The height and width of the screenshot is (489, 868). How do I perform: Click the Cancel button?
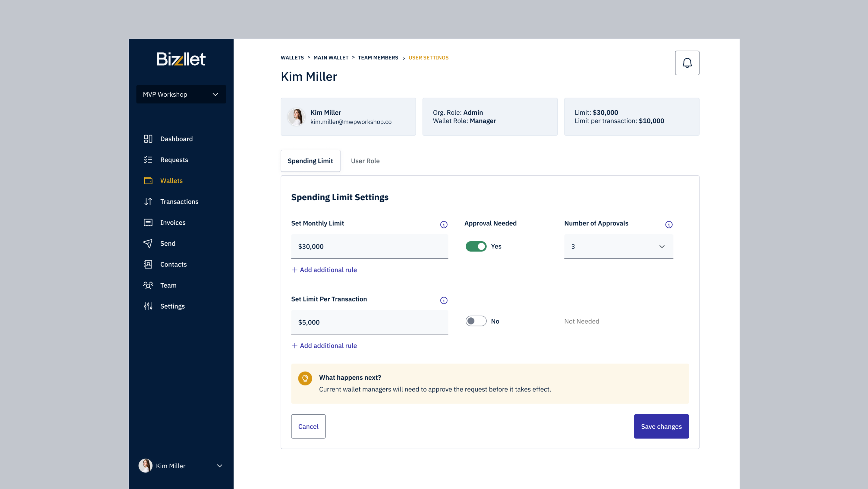point(308,426)
